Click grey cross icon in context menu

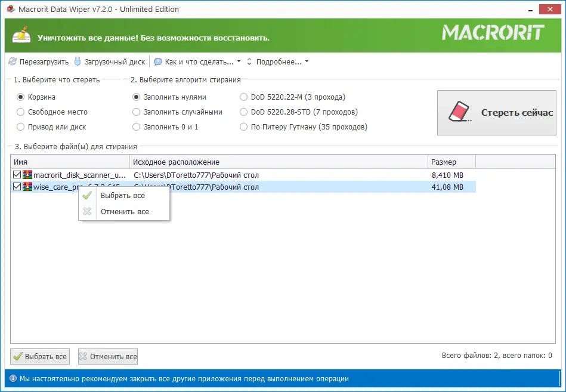(x=87, y=211)
